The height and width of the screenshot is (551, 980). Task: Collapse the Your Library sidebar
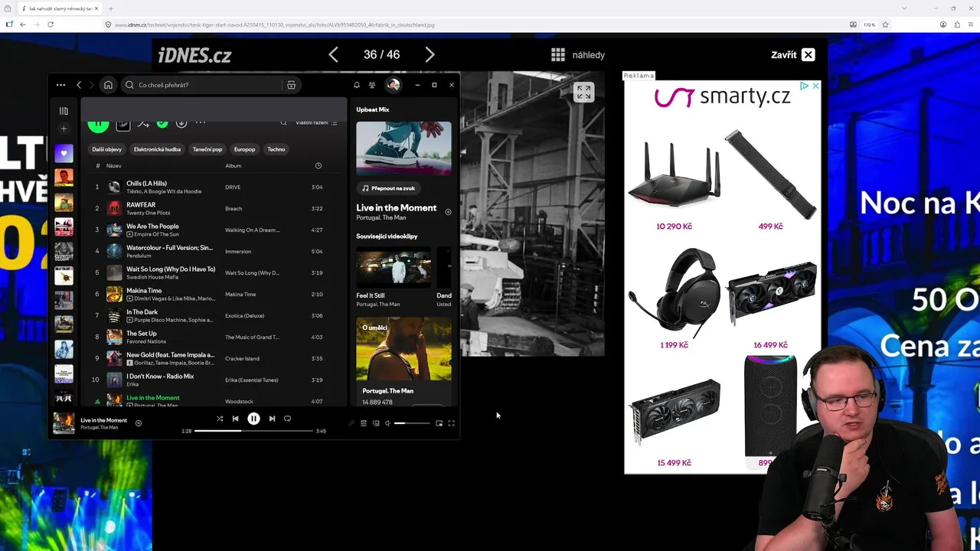[x=64, y=111]
